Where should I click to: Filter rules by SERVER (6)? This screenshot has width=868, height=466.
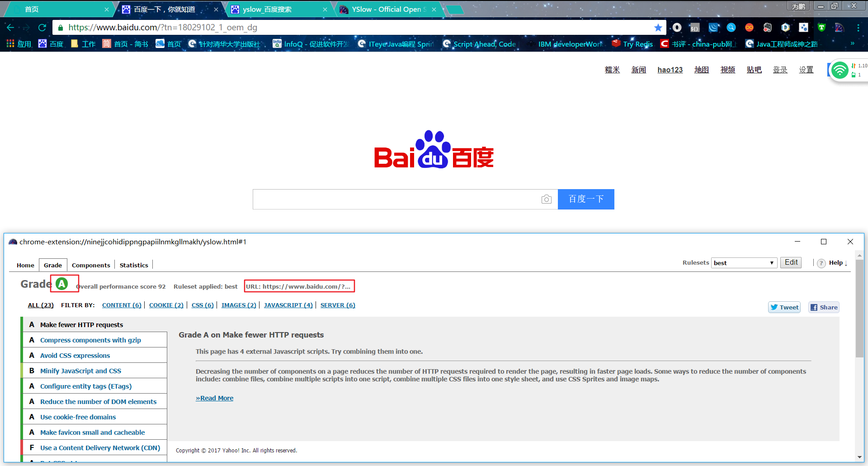[338, 305]
